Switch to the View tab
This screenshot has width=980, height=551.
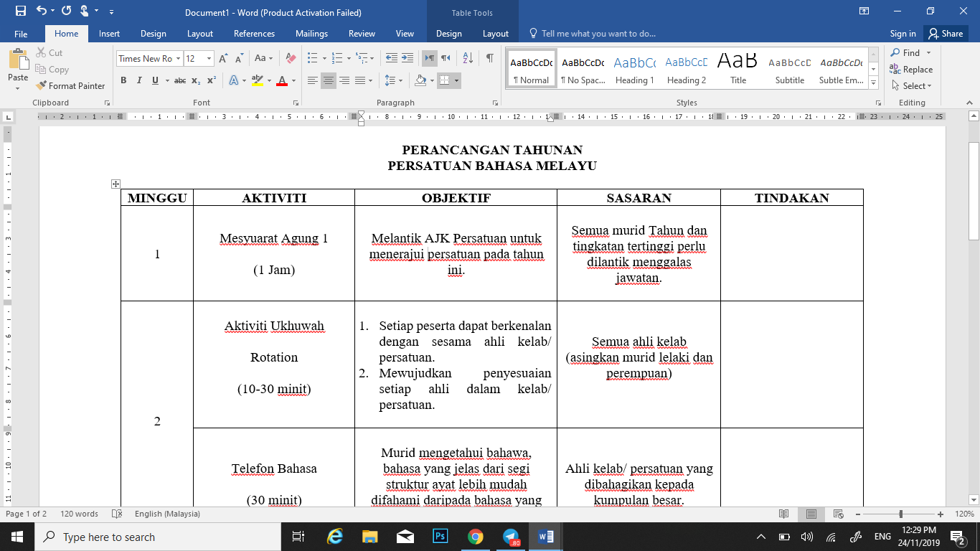click(x=405, y=34)
